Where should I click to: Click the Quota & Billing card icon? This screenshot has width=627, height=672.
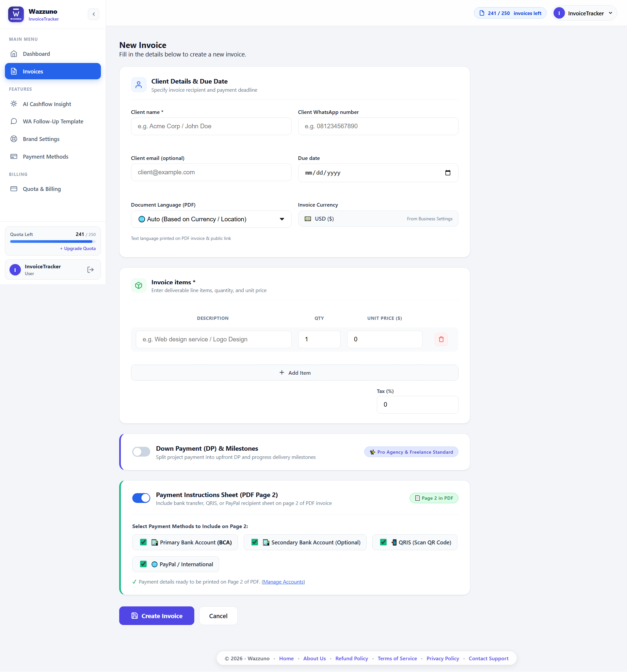(x=14, y=189)
